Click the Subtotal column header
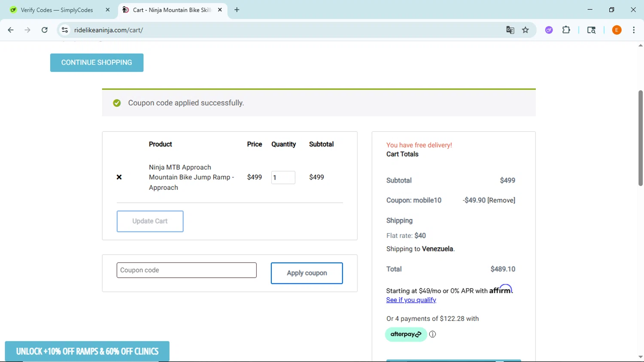 [321, 144]
